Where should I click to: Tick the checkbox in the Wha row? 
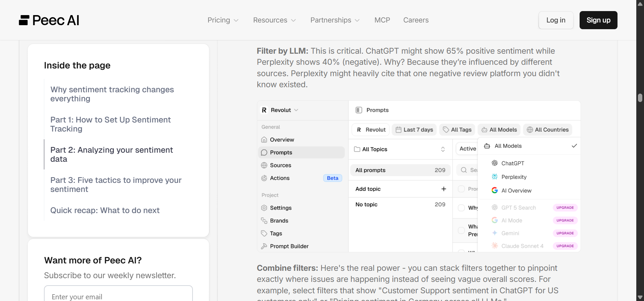pos(461,230)
